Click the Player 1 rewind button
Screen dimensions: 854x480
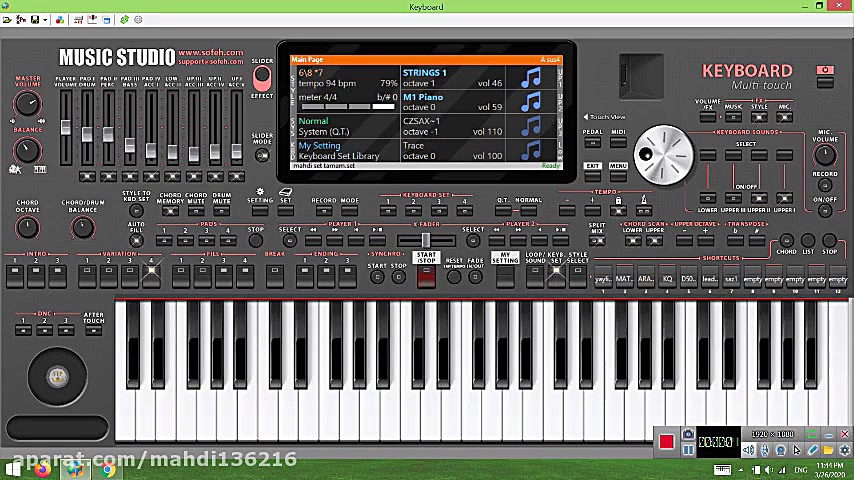313,240
